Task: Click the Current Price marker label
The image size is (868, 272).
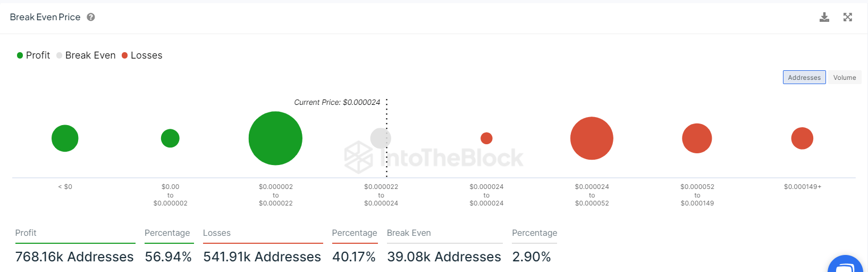Action: [337, 102]
